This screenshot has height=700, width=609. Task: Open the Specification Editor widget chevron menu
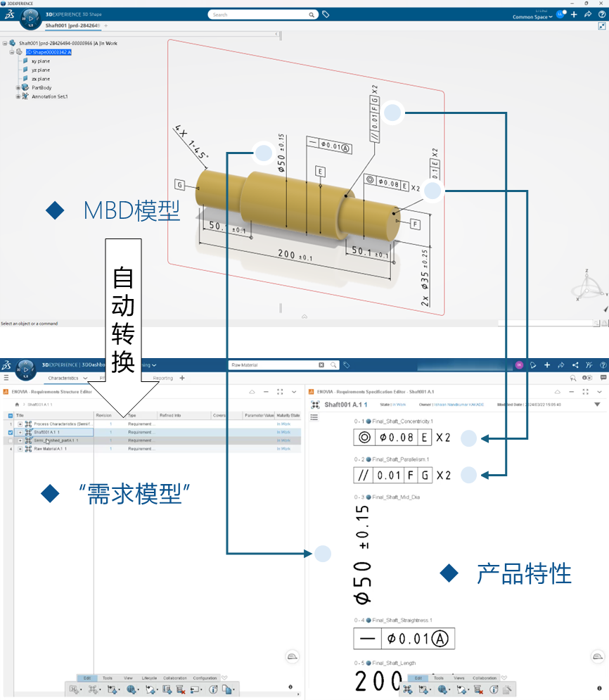600,392
